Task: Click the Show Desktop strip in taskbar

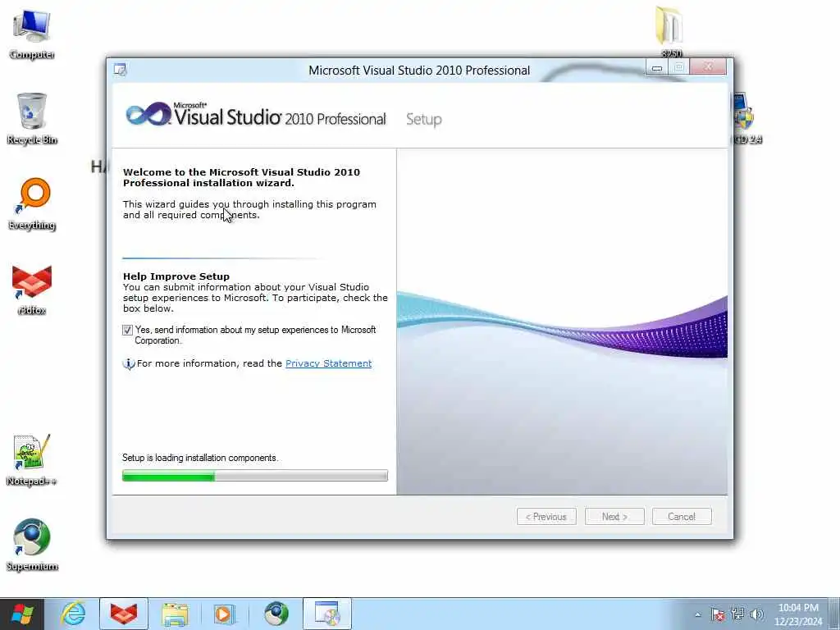Action: (x=834, y=614)
